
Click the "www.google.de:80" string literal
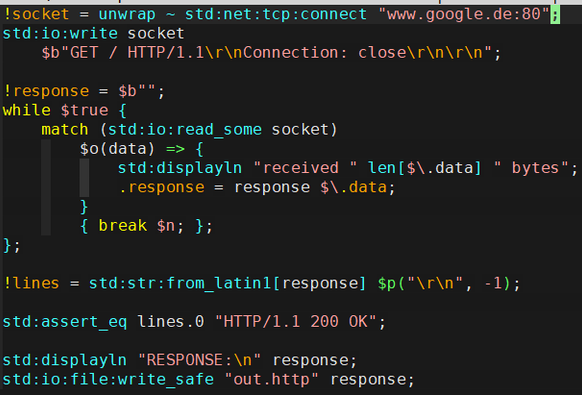coord(464,14)
